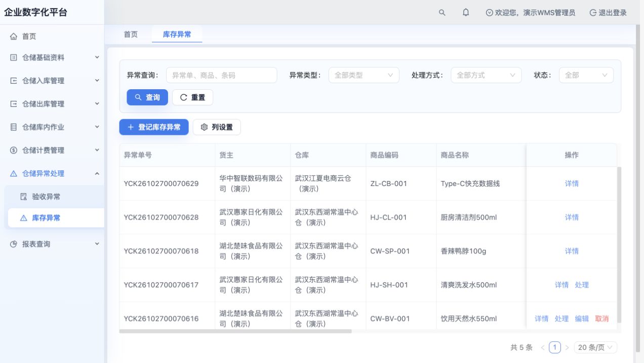Click the search magnifier icon in header
The image size is (644, 363).
click(442, 13)
